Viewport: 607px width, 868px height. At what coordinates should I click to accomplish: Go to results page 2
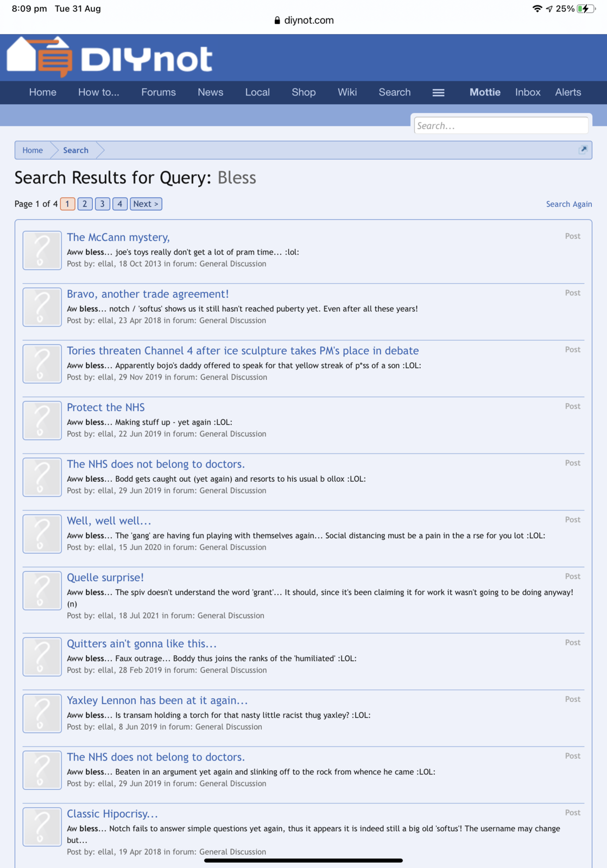(85, 204)
